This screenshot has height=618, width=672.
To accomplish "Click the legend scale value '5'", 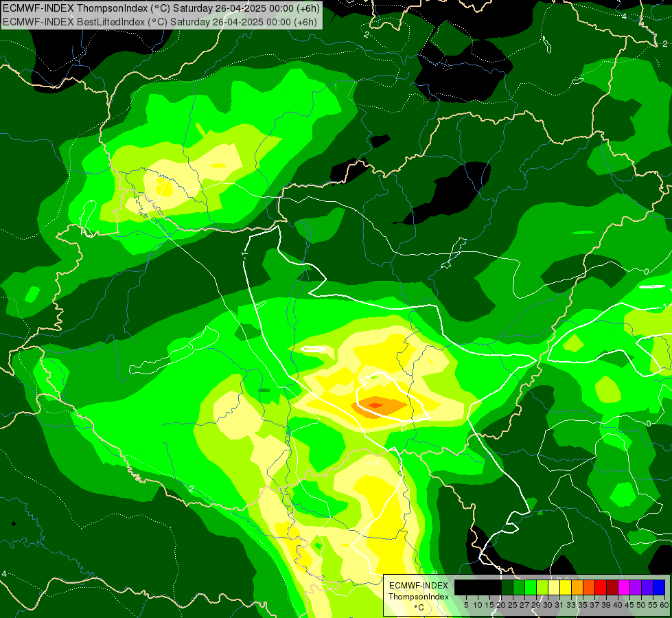I will pos(466,605).
